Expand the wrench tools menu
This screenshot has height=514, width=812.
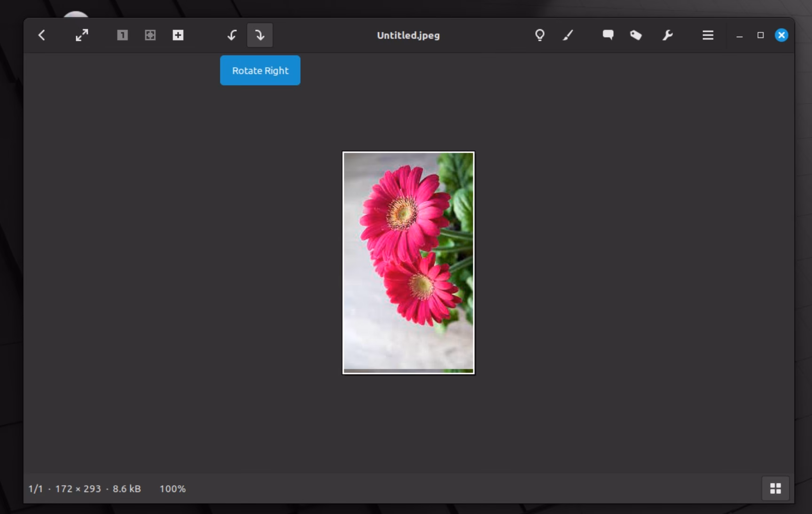click(667, 35)
